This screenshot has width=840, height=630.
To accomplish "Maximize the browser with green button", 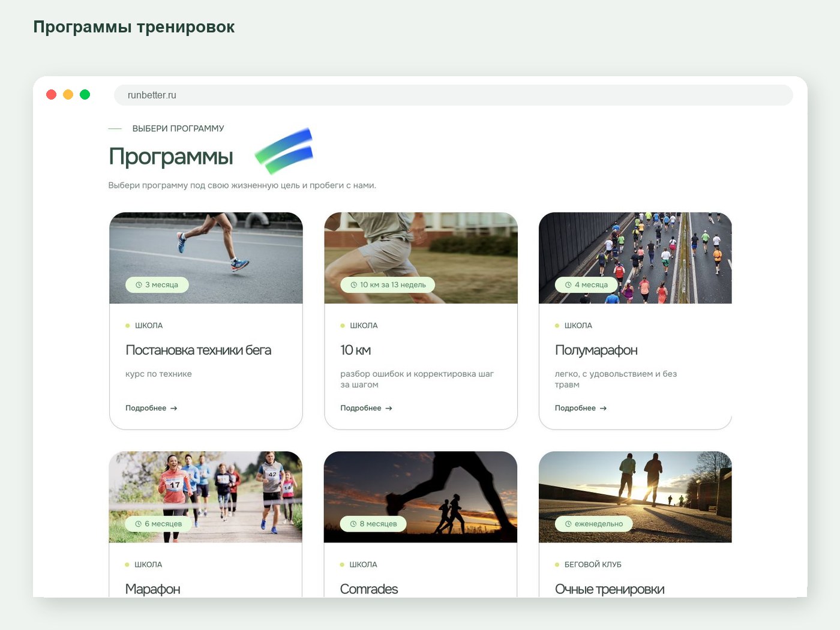I will [x=85, y=95].
